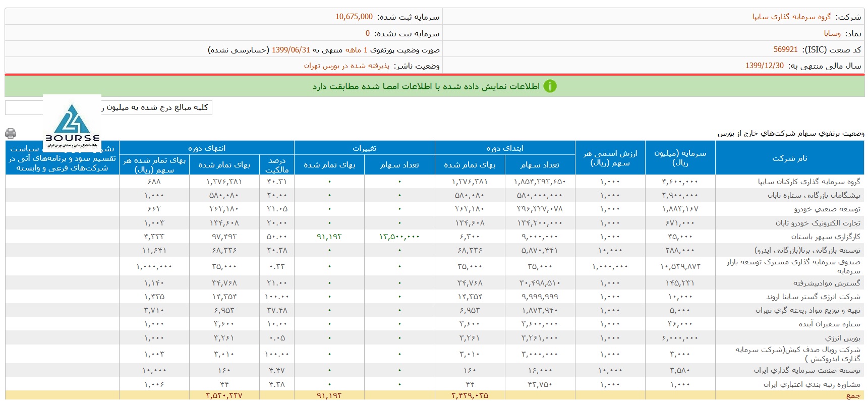Select row 'شرکت انرژی گستر ساینا اروند'
The image size is (868, 401).
click(435, 297)
